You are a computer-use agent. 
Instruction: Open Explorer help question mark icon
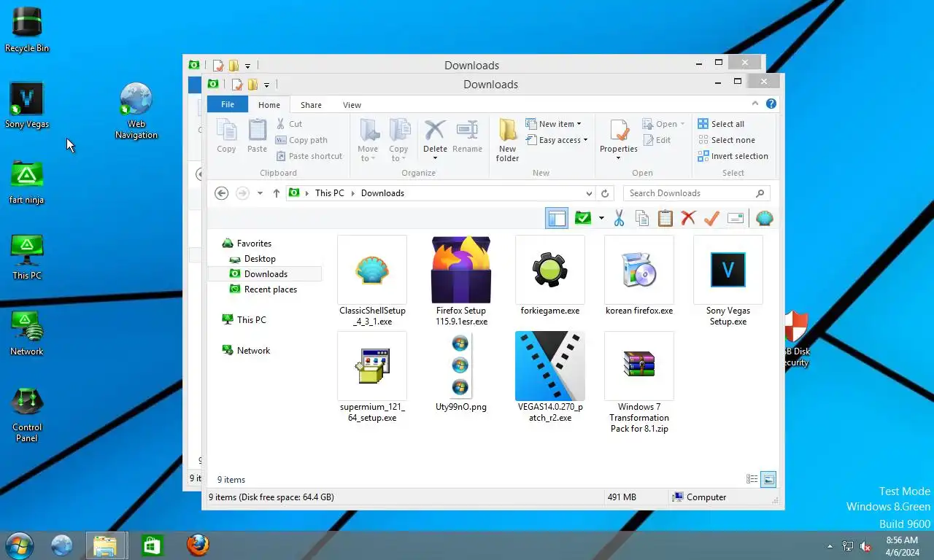click(771, 104)
